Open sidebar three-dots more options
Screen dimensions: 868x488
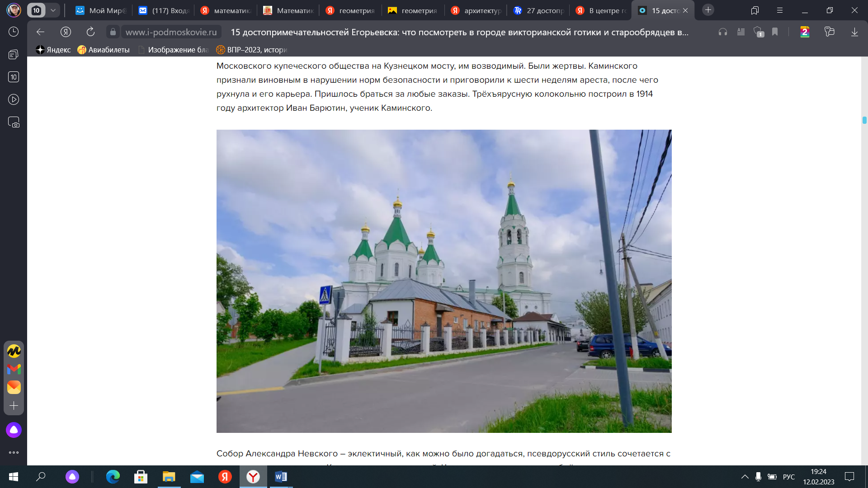click(x=14, y=452)
